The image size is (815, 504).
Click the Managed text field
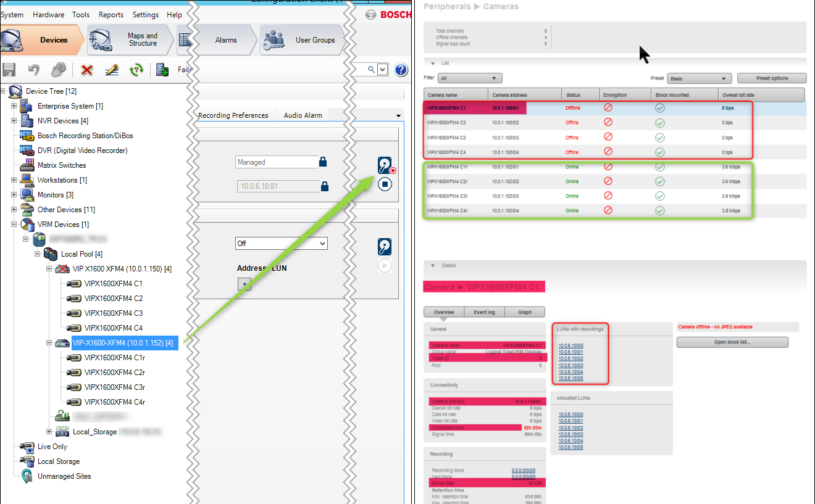coord(277,162)
